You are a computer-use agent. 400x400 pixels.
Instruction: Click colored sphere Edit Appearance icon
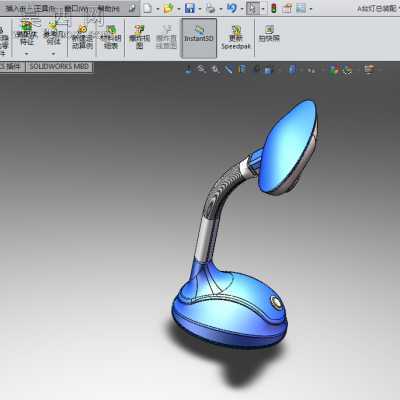333,70
